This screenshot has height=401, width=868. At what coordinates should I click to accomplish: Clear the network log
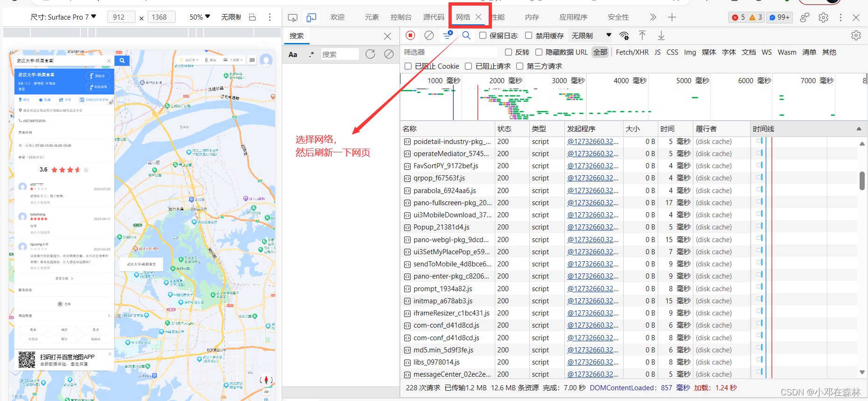tap(429, 36)
